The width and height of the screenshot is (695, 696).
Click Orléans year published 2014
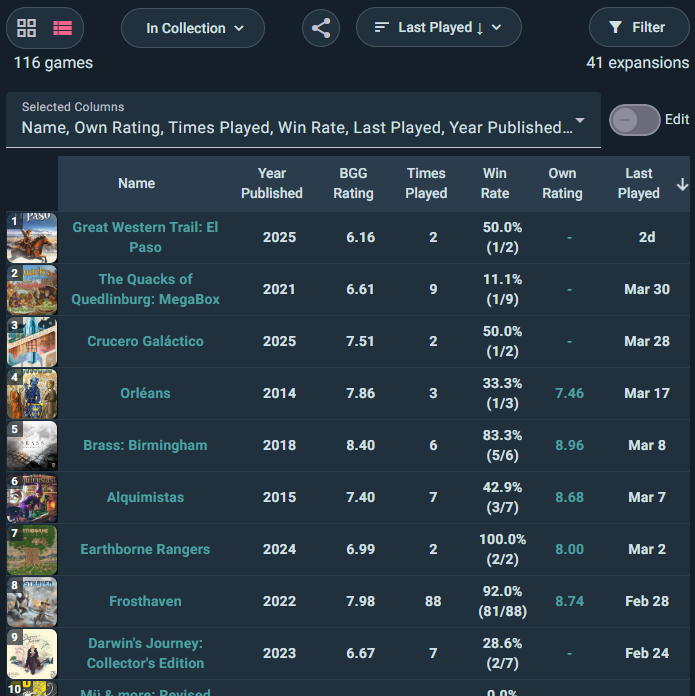(279, 393)
